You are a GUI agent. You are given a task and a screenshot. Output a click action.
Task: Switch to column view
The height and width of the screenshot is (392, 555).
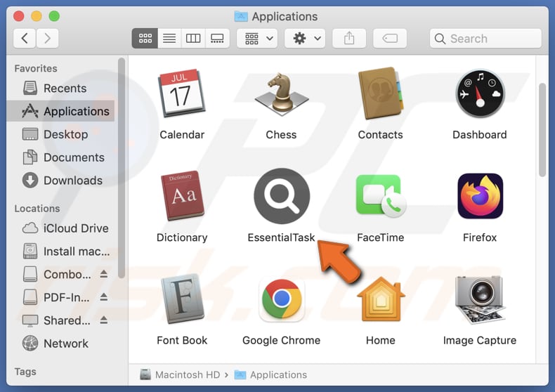(x=193, y=38)
